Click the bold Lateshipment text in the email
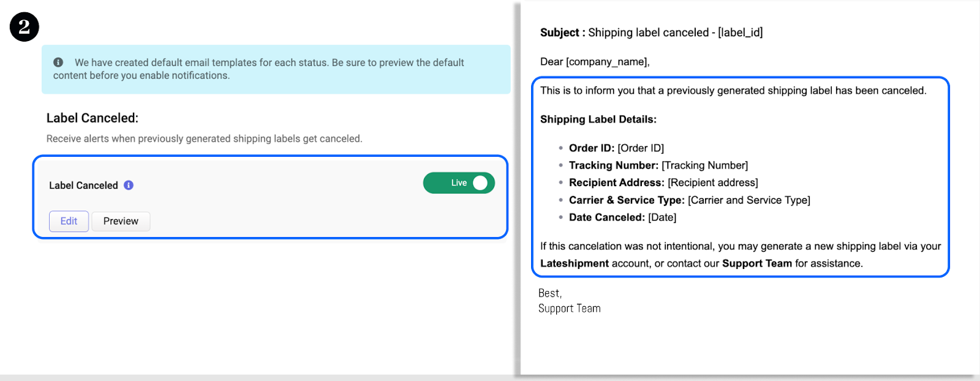Screen dimensions: 980x381 click(575, 263)
